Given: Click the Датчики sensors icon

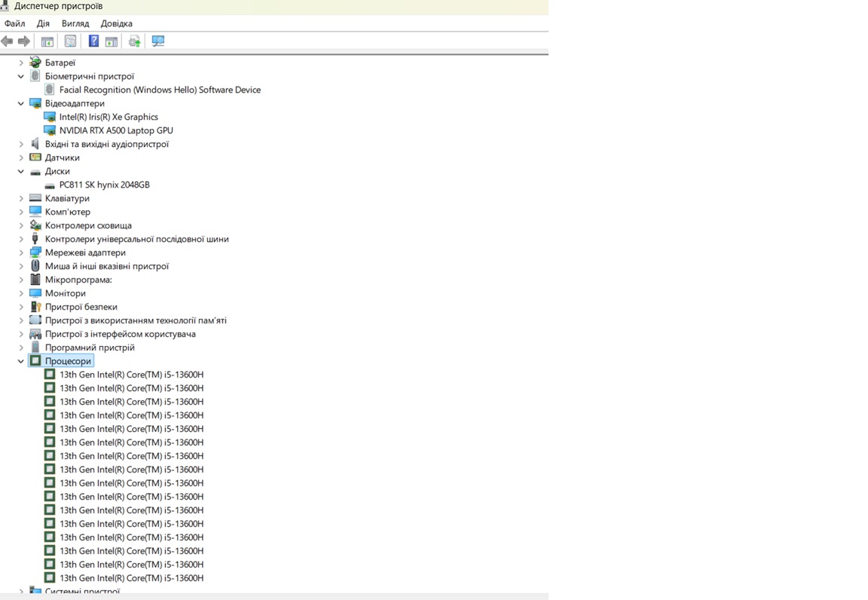Looking at the screenshot, I should [35, 158].
